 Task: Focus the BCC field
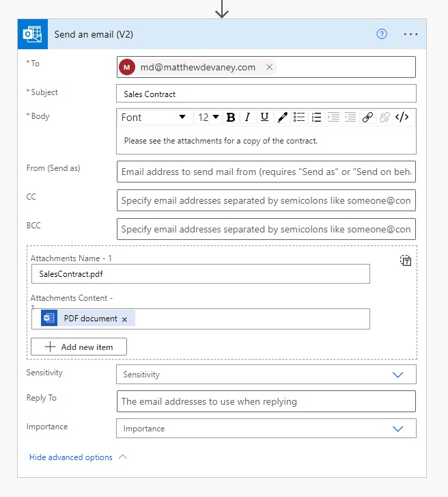(x=266, y=229)
